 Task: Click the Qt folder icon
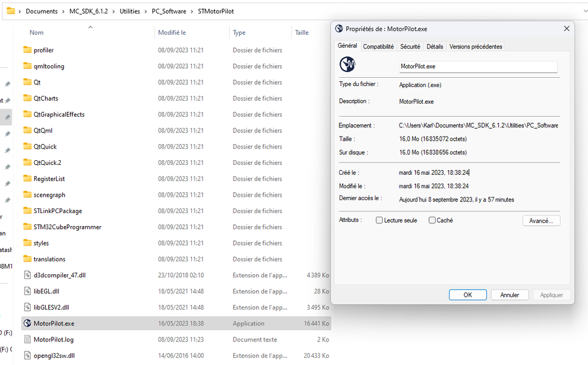tap(28, 82)
